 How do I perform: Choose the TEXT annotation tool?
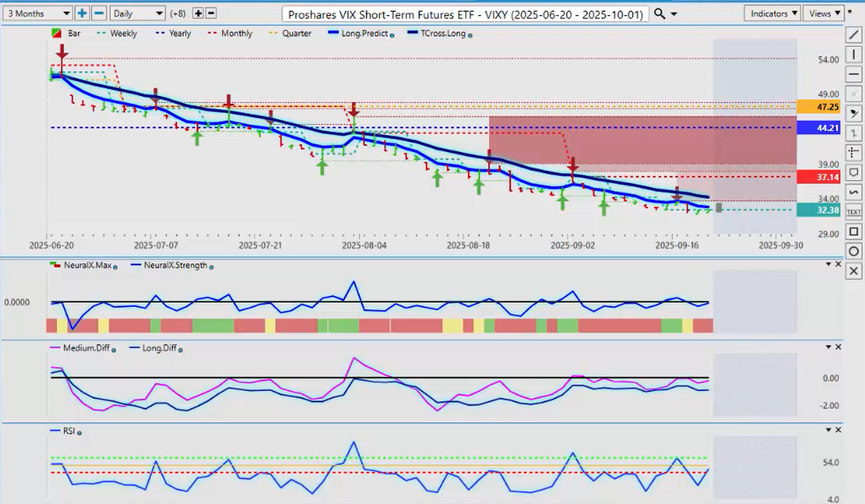[x=854, y=212]
